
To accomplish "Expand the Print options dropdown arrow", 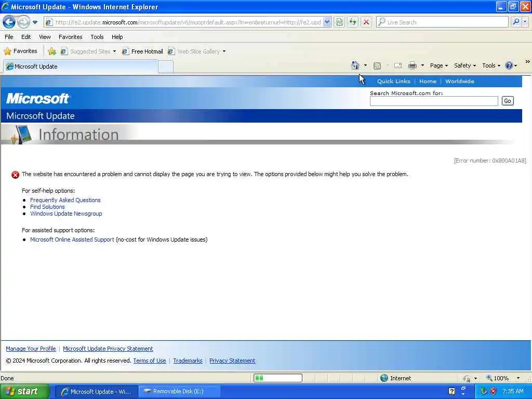I will (422, 65).
